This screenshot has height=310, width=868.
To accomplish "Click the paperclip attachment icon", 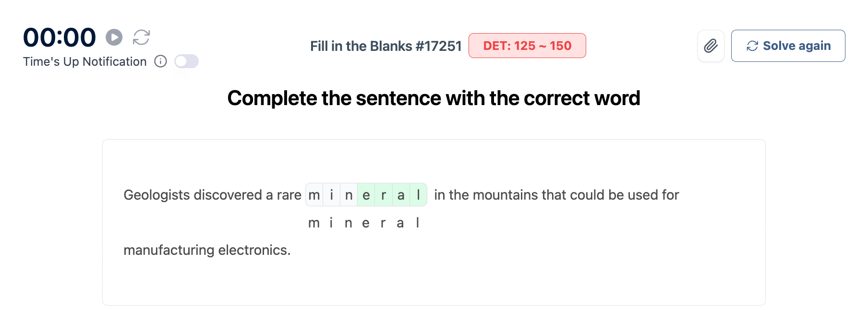I will 711,46.
